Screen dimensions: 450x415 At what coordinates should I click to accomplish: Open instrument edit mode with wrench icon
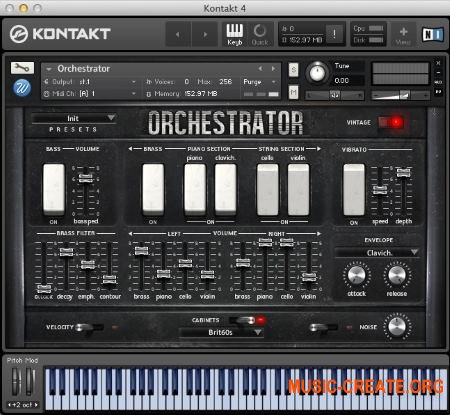(x=22, y=68)
